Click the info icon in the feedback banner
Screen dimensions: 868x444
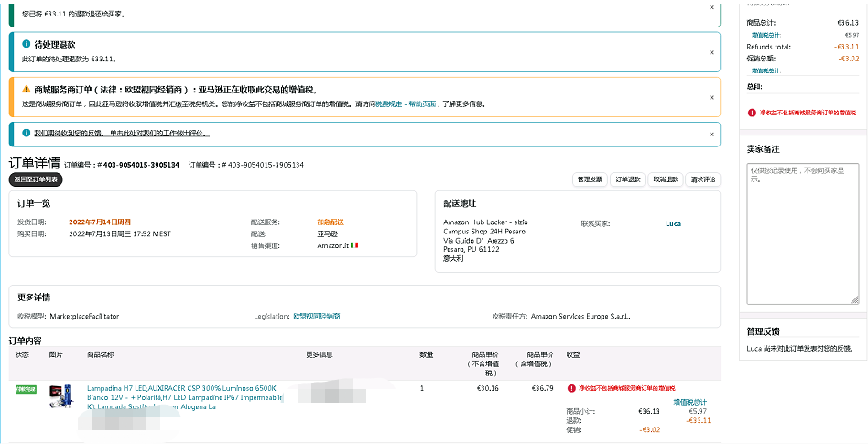tap(26, 133)
